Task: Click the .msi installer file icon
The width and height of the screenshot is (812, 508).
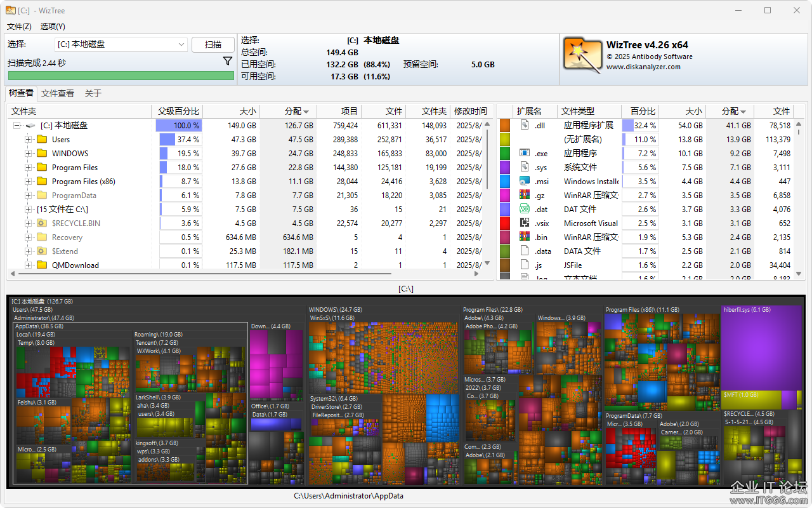Action: [x=525, y=181]
